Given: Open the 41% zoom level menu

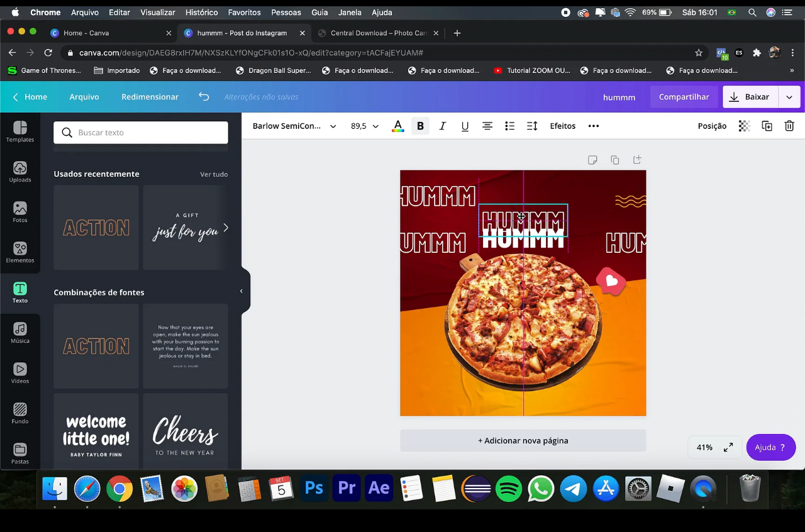Looking at the screenshot, I should 704,447.
